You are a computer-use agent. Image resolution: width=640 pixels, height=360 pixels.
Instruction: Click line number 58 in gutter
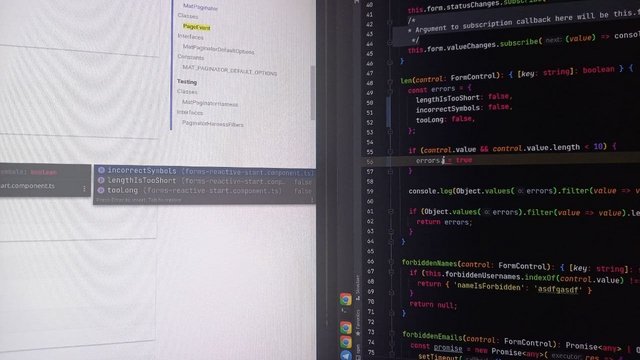pos(370,181)
